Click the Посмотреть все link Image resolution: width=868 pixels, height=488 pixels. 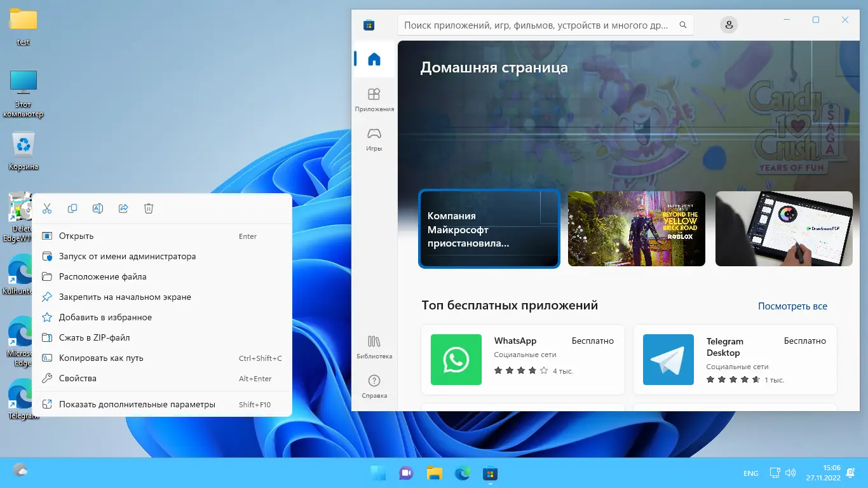[x=792, y=306]
